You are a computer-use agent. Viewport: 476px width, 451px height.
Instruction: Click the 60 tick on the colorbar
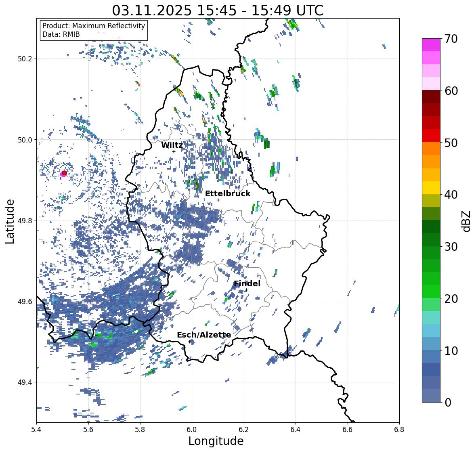point(451,91)
